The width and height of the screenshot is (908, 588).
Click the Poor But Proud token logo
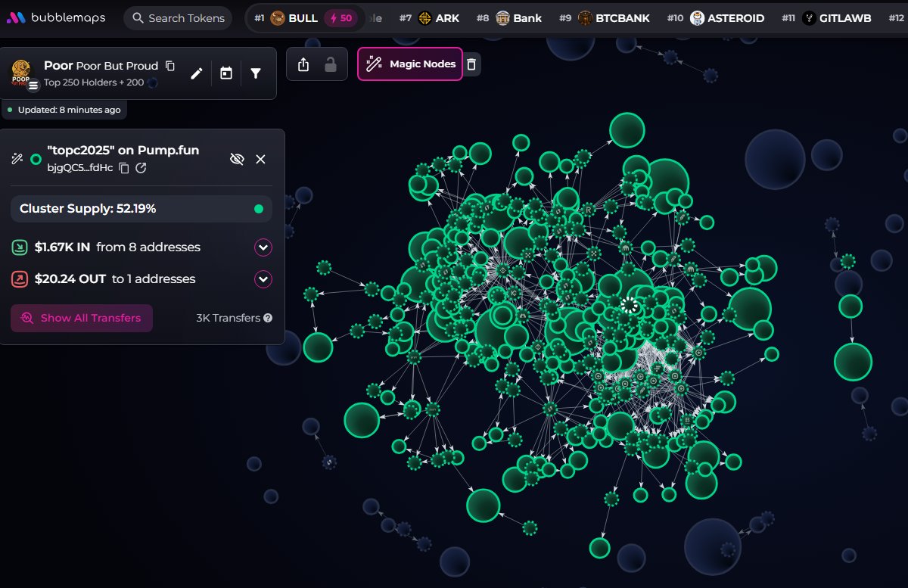click(21, 73)
